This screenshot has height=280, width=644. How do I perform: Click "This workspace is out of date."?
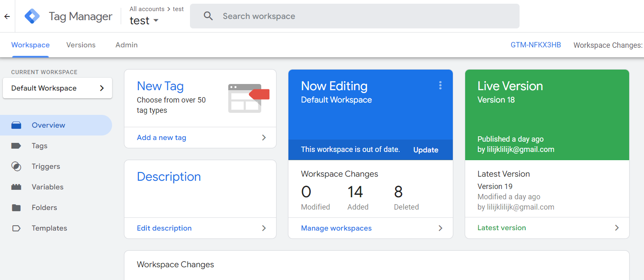coord(351,149)
